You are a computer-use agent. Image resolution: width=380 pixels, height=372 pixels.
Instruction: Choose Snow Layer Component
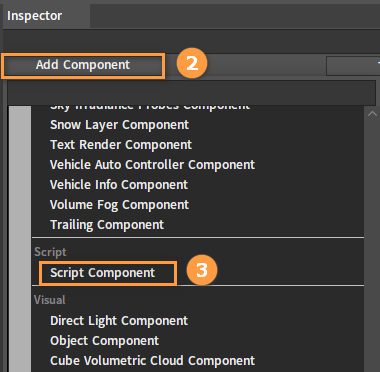[x=119, y=125]
